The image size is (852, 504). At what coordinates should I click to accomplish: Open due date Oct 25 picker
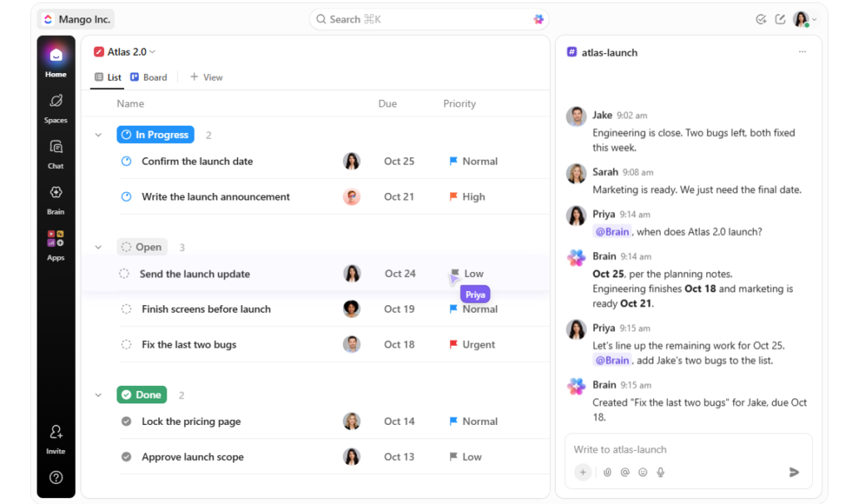(x=399, y=161)
